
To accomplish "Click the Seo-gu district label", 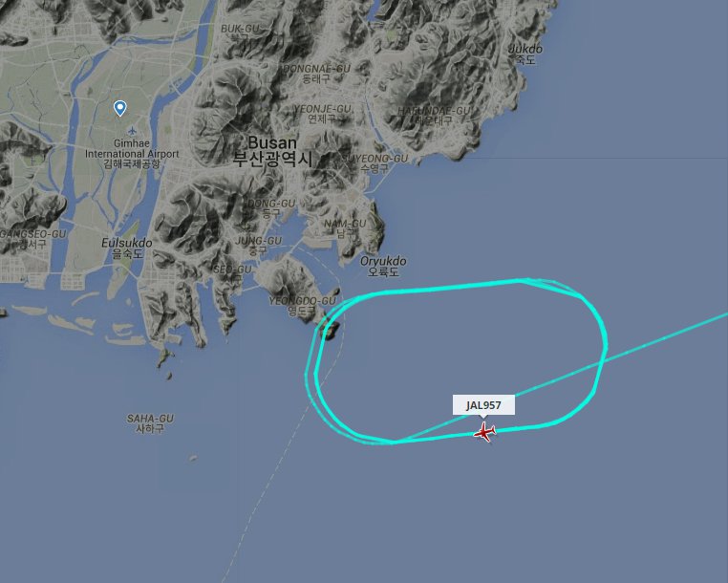I will 232,273.
